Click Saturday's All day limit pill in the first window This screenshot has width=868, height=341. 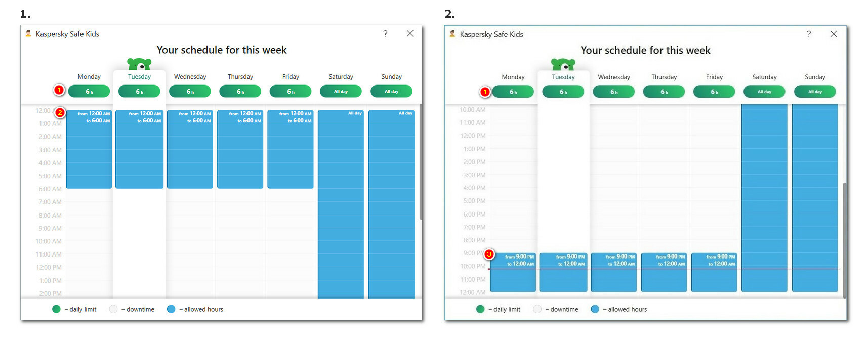click(341, 92)
